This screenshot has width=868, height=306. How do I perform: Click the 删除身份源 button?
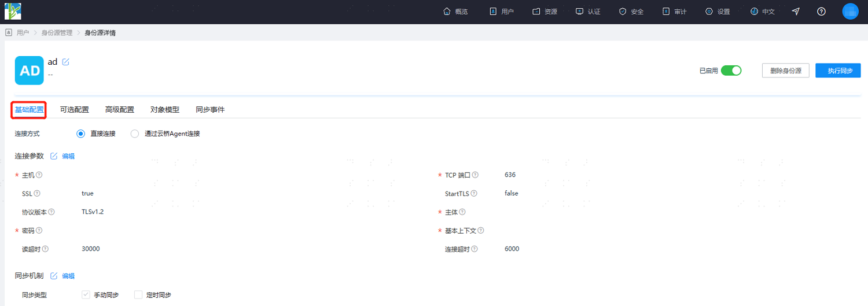[x=785, y=71]
